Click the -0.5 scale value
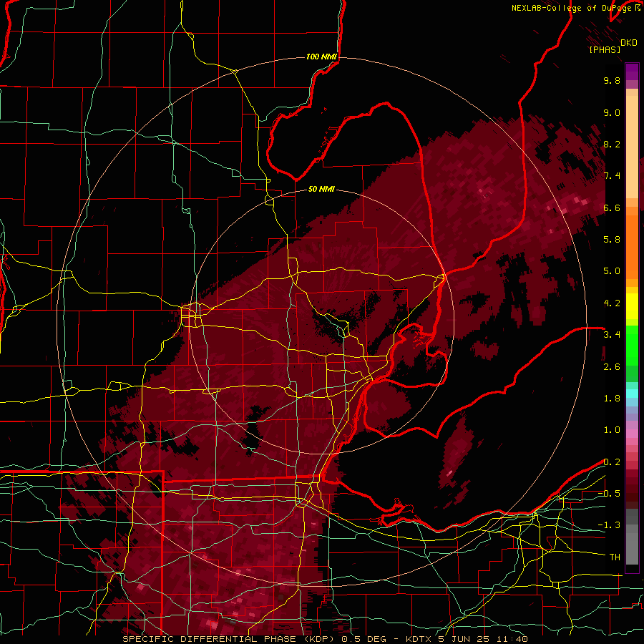The width and height of the screenshot is (644, 644). pos(609,494)
